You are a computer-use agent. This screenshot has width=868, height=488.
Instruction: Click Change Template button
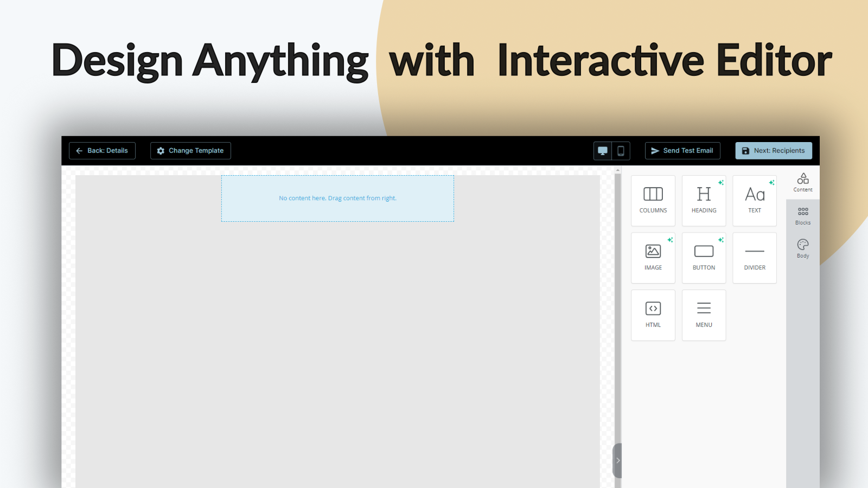pos(190,151)
